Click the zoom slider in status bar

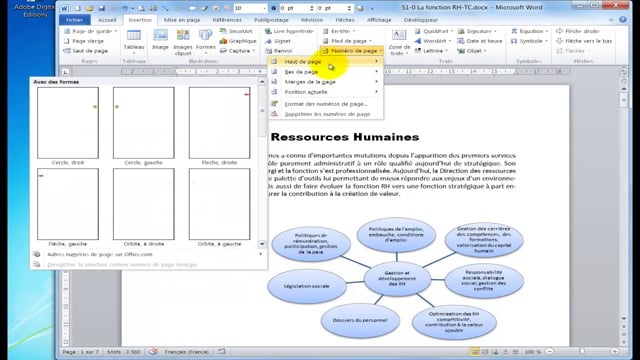pyautogui.click(x=582, y=351)
